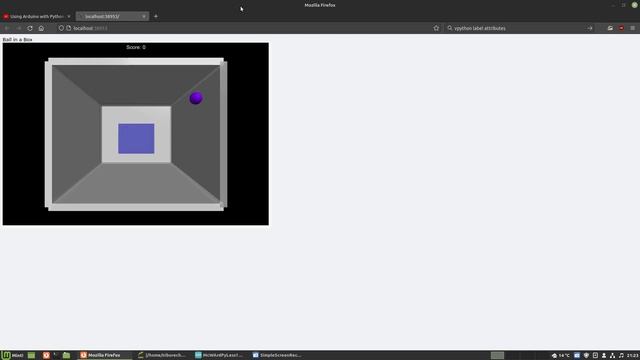This screenshot has width=640, height=360.
Task: Close the localhost tab
Action: coord(144,16)
